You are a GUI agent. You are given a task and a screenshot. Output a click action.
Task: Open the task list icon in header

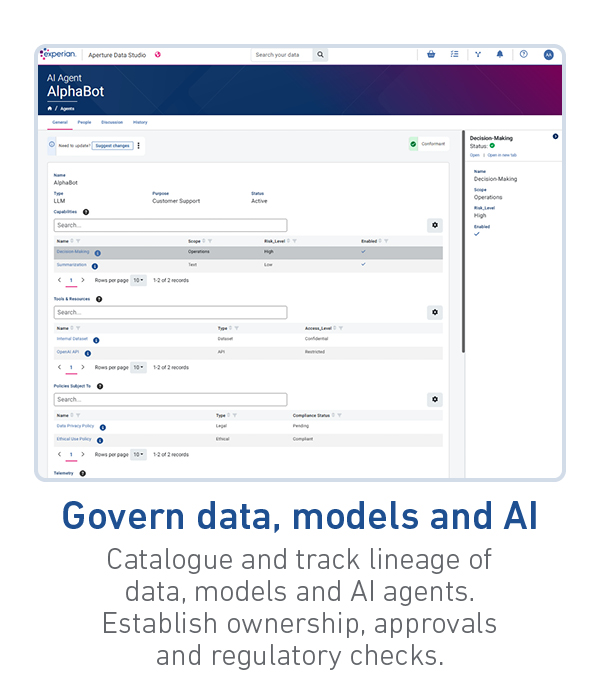click(454, 55)
